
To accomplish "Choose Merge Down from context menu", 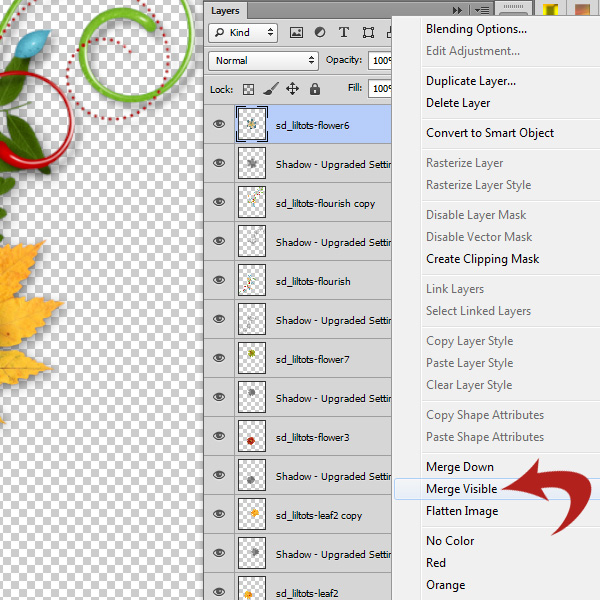I will 460,467.
